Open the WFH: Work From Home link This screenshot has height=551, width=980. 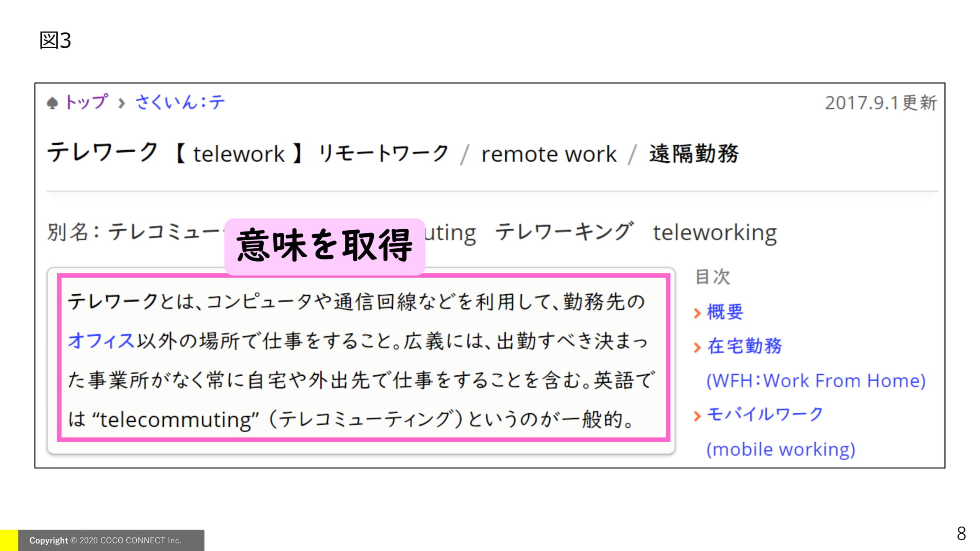click(816, 381)
